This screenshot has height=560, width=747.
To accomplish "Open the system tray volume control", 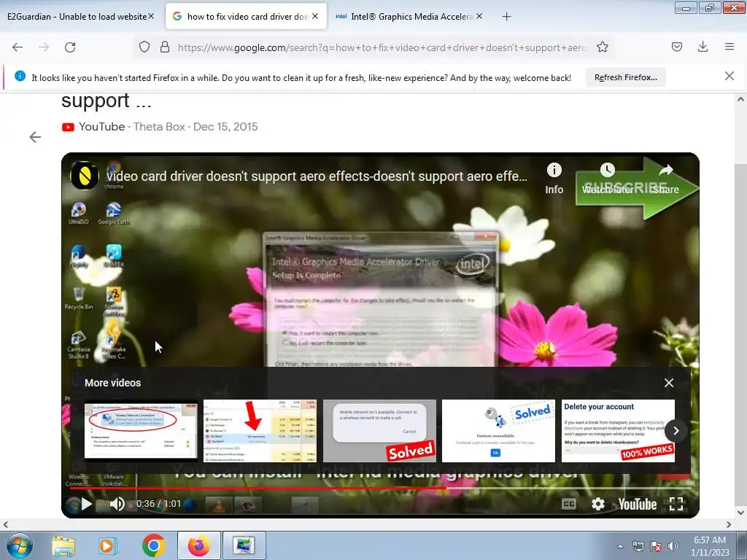I will [x=673, y=546].
